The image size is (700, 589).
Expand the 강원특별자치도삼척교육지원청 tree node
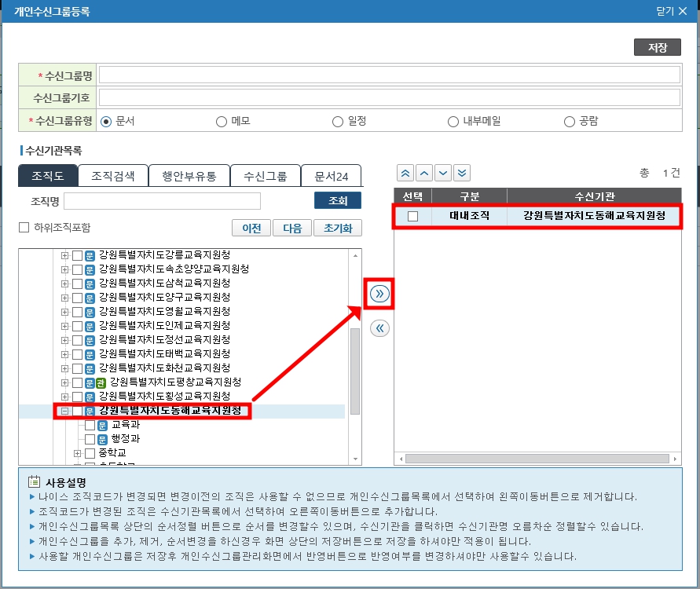point(64,284)
